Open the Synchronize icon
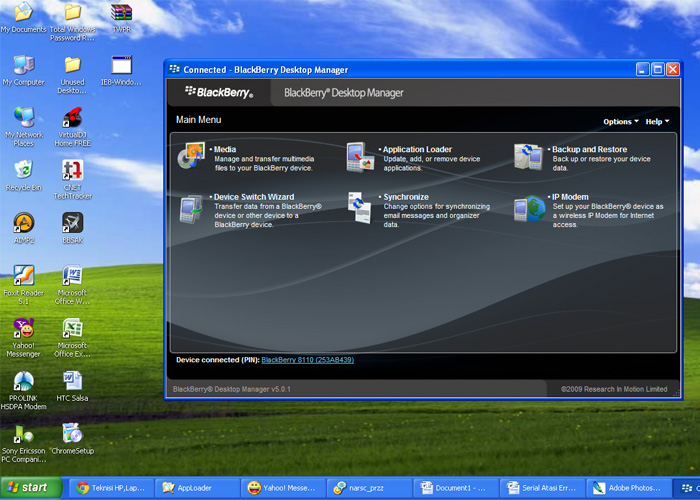This screenshot has height=500, width=700. [360, 207]
